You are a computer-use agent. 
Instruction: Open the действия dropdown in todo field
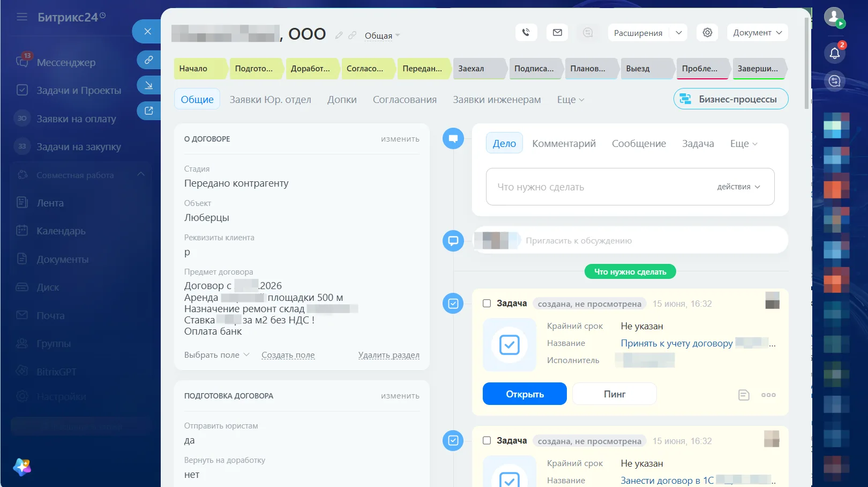tap(738, 187)
